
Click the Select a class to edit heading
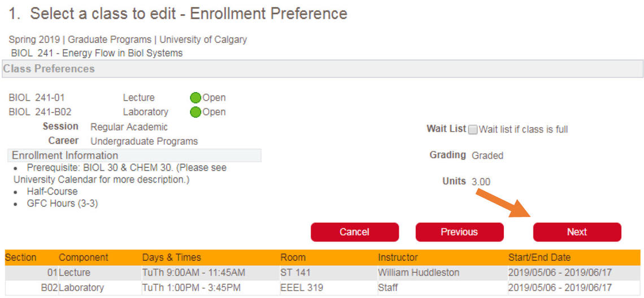178,14
